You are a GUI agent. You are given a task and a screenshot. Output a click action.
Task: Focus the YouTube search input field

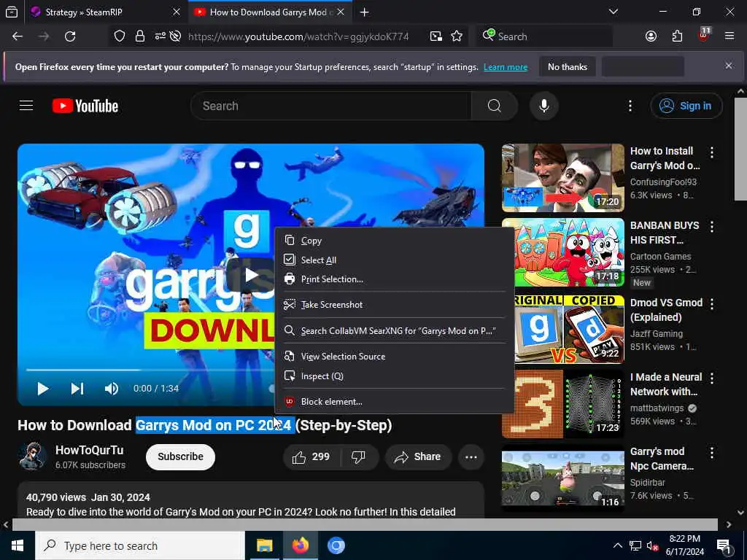tap(331, 106)
